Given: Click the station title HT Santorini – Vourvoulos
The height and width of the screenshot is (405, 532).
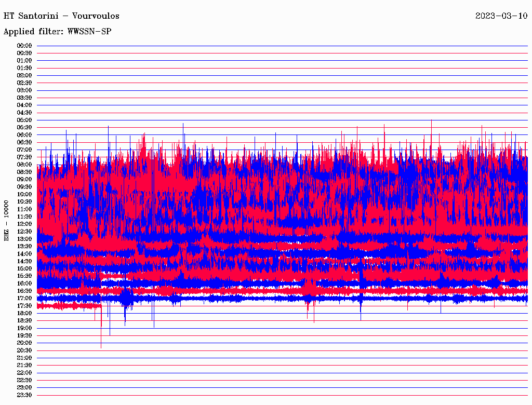Looking at the screenshot, I should pyautogui.click(x=61, y=16).
